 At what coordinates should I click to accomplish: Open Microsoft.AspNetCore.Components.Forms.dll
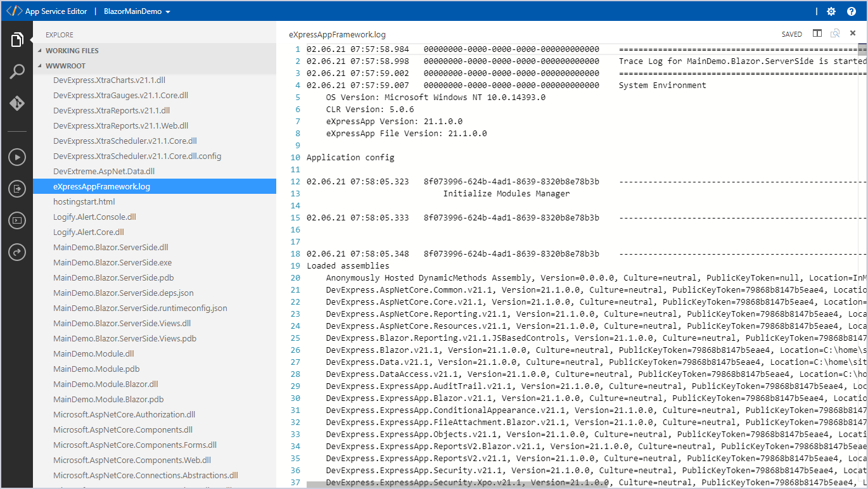point(135,445)
